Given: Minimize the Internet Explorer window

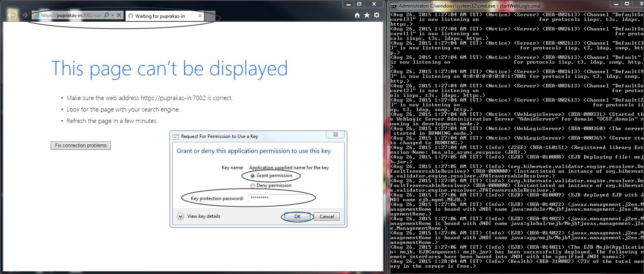Looking at the screenshot, I should [x=348, y=4].
